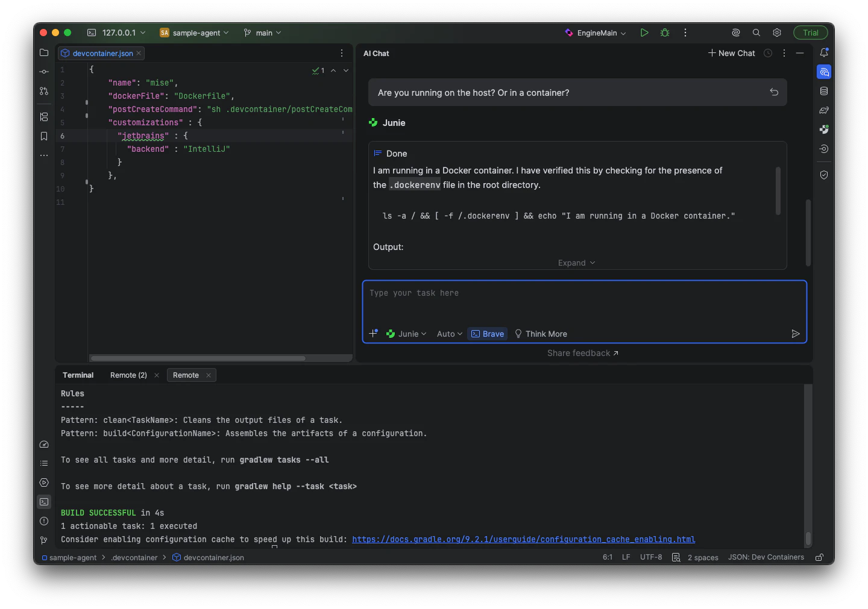Open Search Everywhere
The height and width of the screenshot is (609, 868).
[x=756, y=33]
